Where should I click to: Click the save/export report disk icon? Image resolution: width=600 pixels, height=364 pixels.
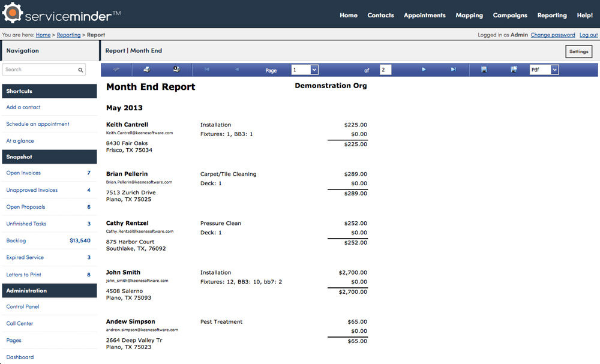484,70
